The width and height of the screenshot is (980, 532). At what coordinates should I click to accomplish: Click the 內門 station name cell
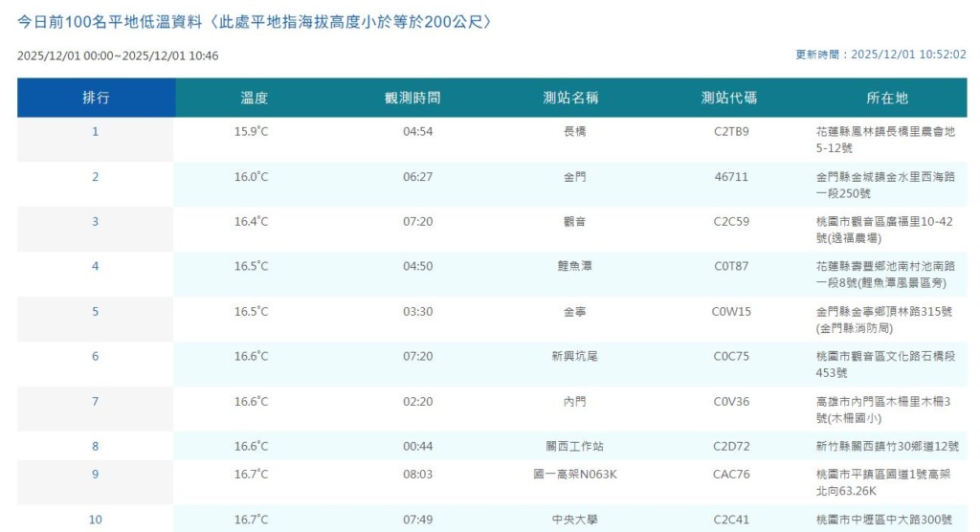[575, 402]
